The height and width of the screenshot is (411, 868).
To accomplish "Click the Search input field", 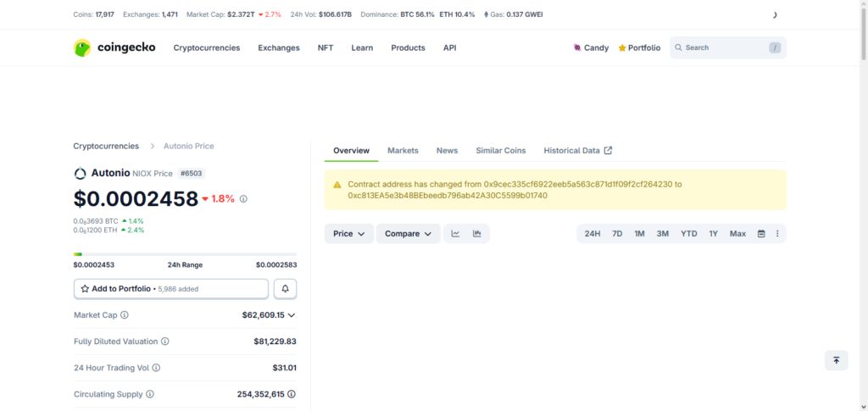I will 727,47.
